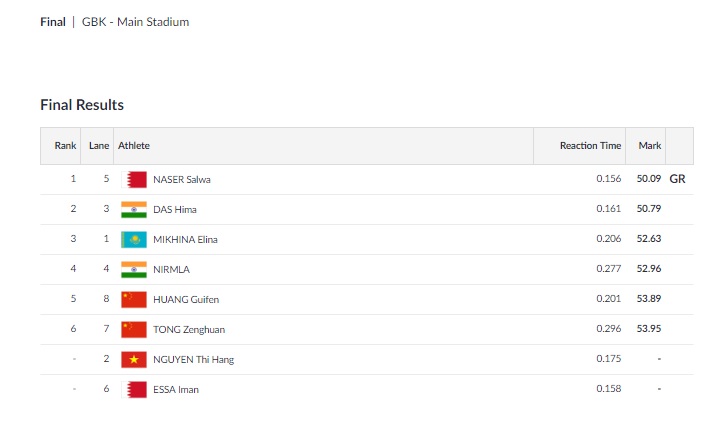Sort by Reaction Time column header
Viewport: 723px width, 447px height.
point(590,146)
